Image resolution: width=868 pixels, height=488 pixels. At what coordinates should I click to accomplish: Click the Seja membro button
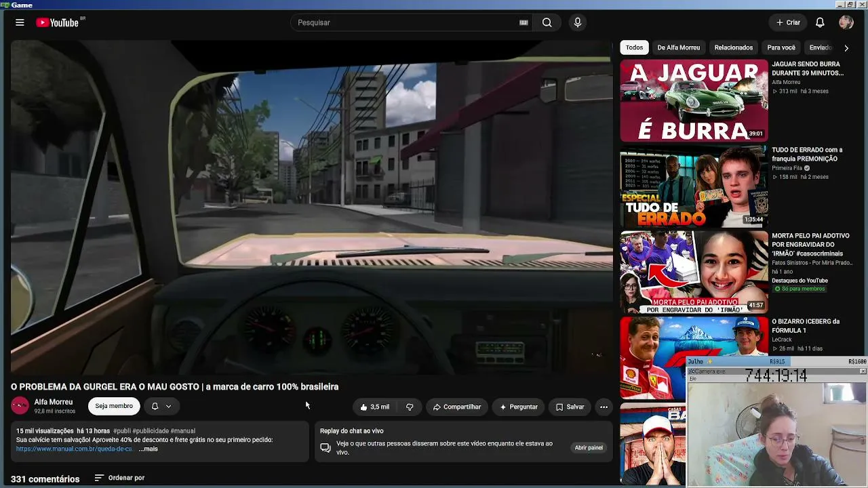click(x=114, y=406)
